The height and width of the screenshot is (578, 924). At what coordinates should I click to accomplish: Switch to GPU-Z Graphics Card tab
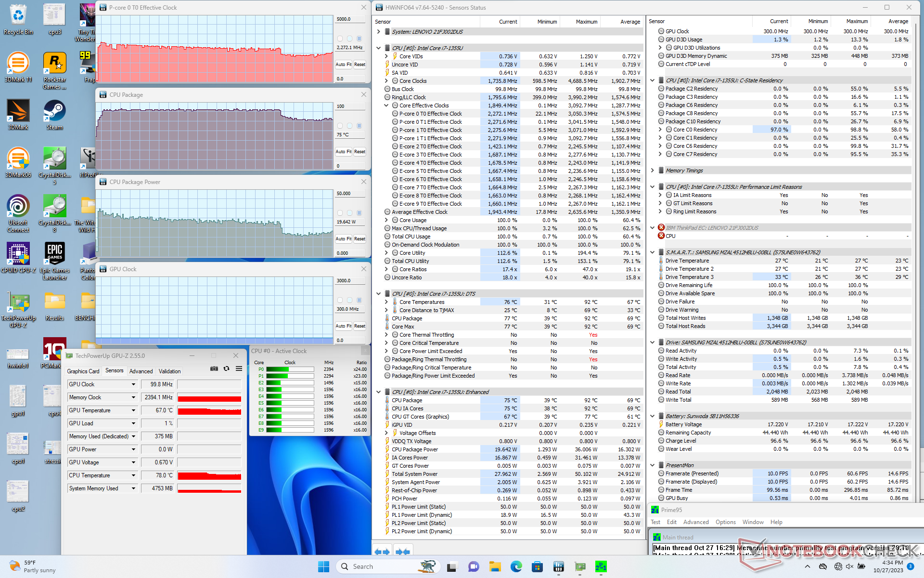[83, 371]
